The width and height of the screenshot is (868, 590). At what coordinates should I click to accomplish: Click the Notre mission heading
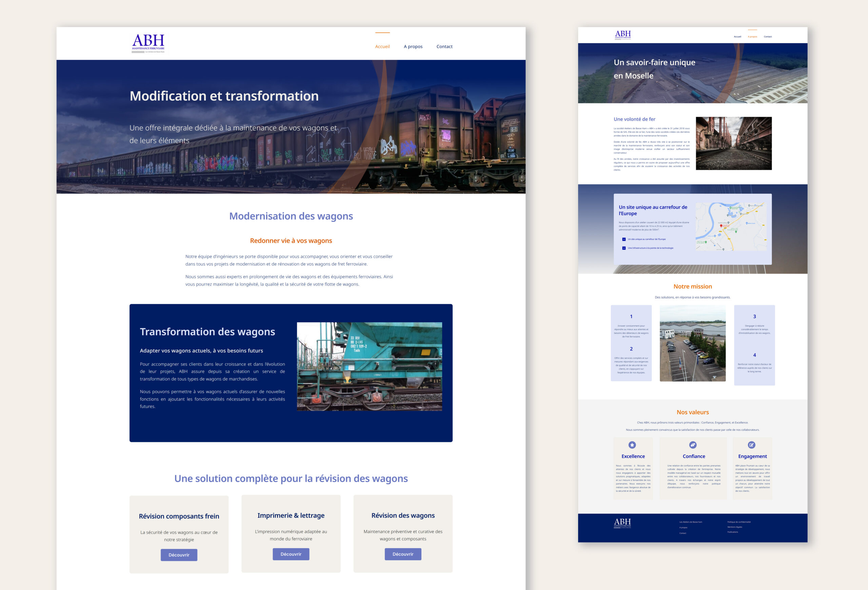(693, 287)
